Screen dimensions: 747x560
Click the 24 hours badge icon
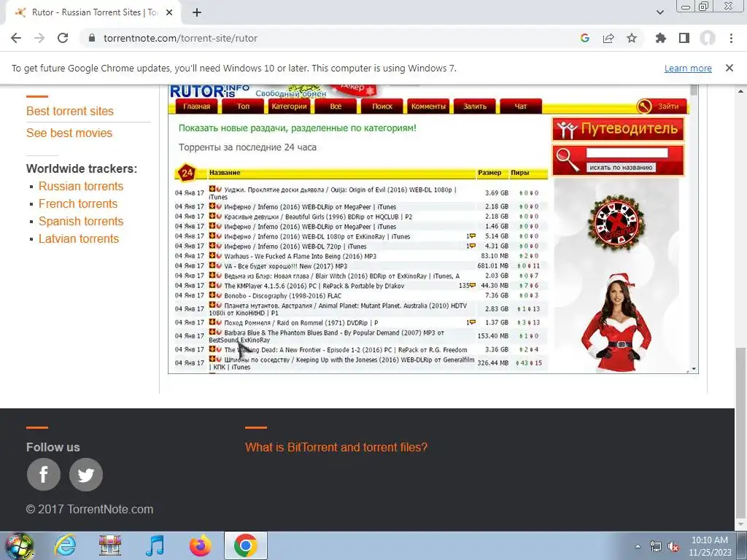187,173
